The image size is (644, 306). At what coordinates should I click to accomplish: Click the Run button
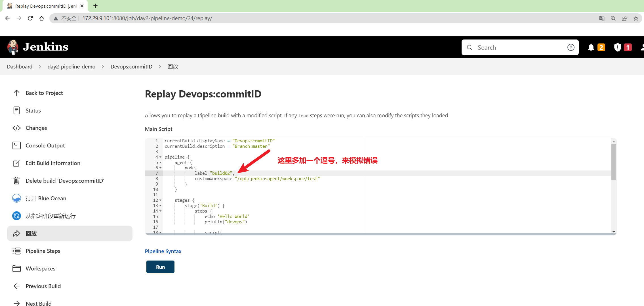click(160, 267)
